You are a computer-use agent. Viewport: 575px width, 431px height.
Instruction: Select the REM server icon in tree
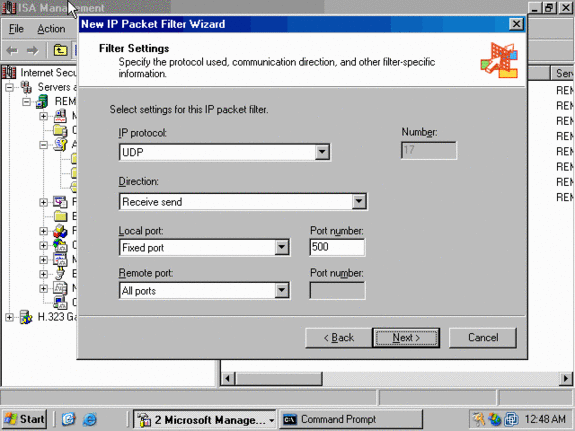[42, 102]
